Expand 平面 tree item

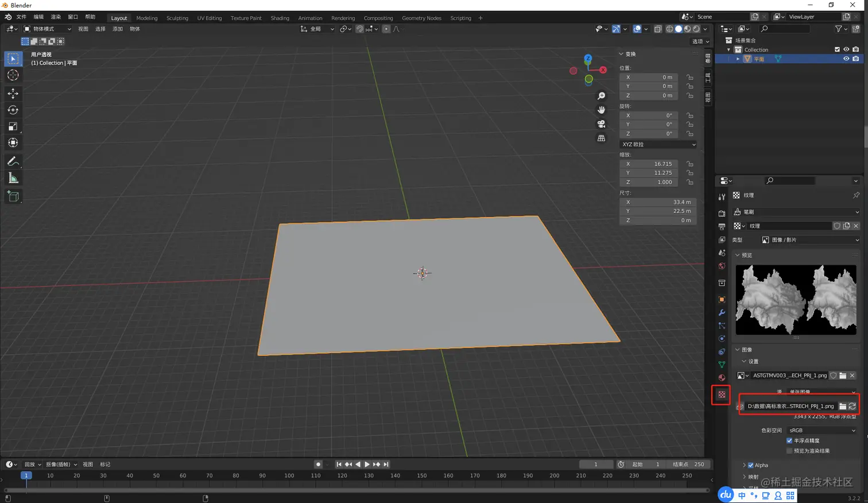coord(738,59)
